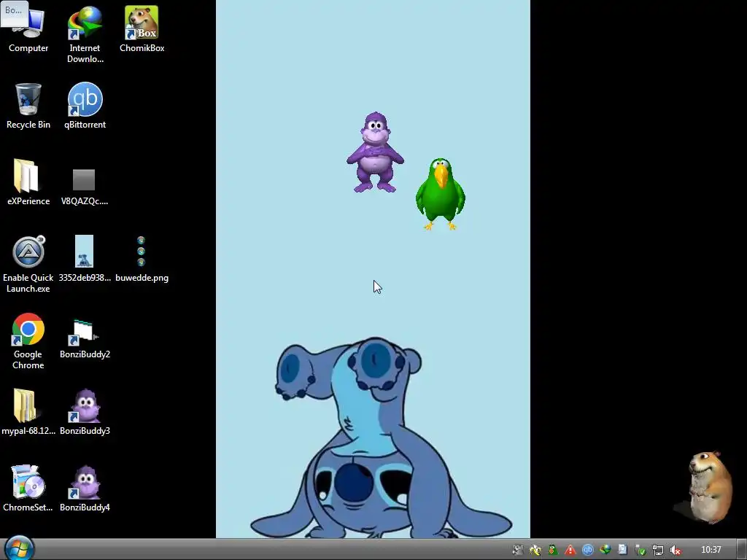Launch the Google Chrome desktop shortcut
The image size is (747, 560).
(x=28, y=341)
